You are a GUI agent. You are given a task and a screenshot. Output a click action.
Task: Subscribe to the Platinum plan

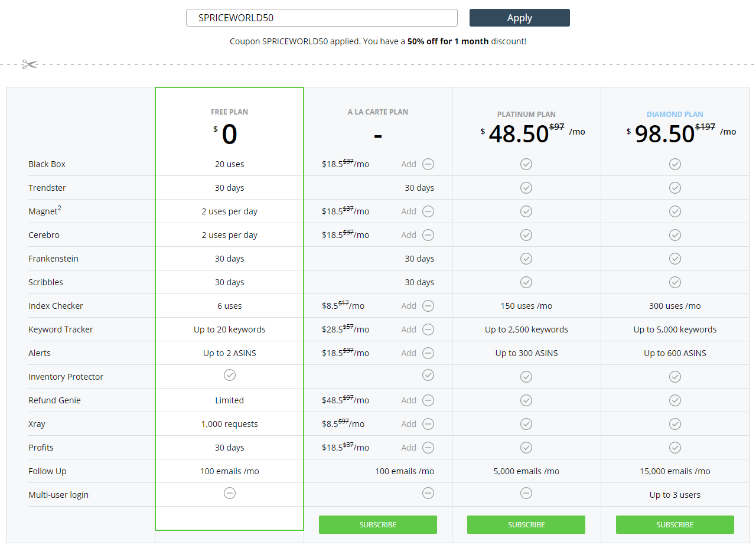[526, 524]
